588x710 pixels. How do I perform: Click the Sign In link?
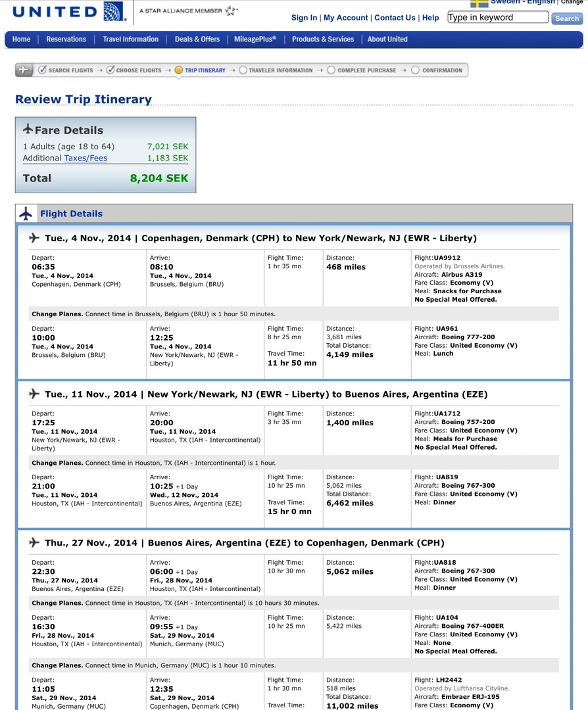click(x=304, y=18)
